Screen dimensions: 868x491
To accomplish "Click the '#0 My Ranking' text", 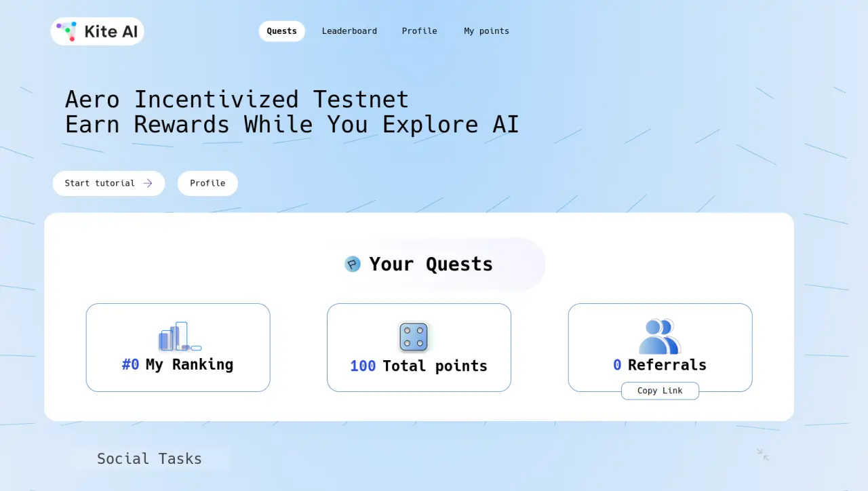I will point(178,364).
